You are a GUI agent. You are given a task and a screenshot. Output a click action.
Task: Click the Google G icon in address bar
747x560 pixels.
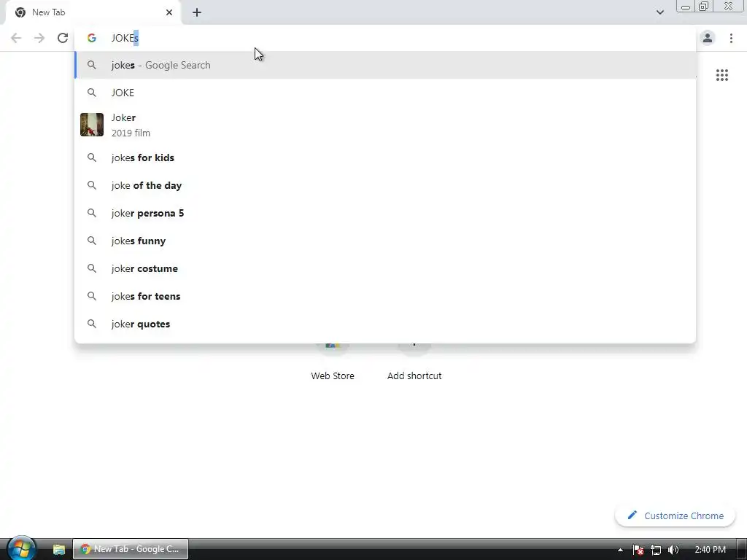pyautogui.click(x=92, y=38)
